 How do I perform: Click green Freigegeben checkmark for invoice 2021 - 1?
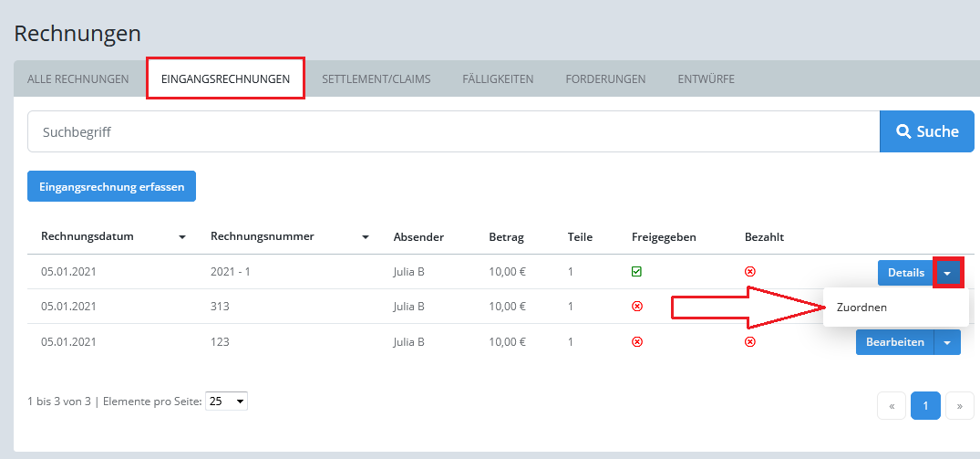click(637, 271)
